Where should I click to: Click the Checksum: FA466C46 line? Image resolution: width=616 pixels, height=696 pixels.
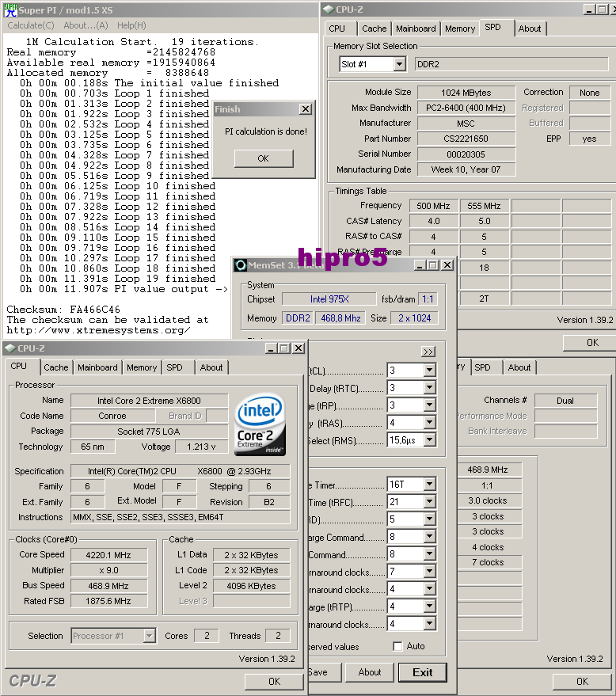pyautogui.click(x=63, y=310)
